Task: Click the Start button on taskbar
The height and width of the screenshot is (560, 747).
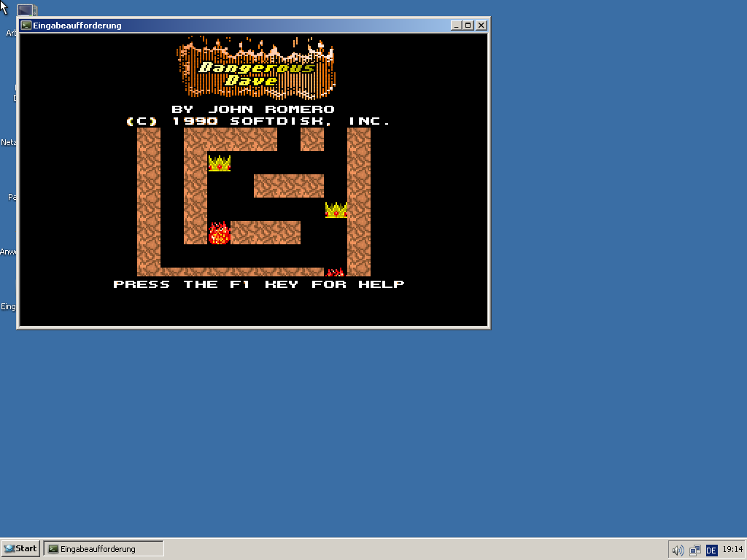Action: [x=20, y=548]
